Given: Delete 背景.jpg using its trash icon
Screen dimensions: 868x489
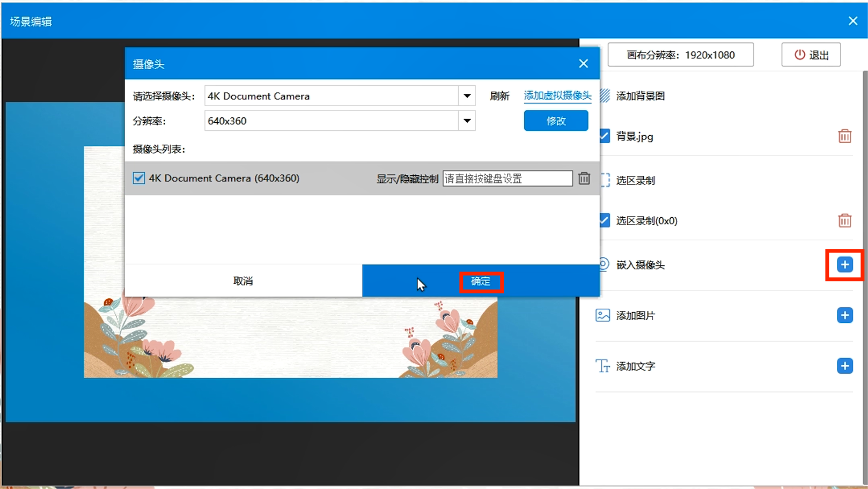Looking at the screenshot, I should (844, 136).
